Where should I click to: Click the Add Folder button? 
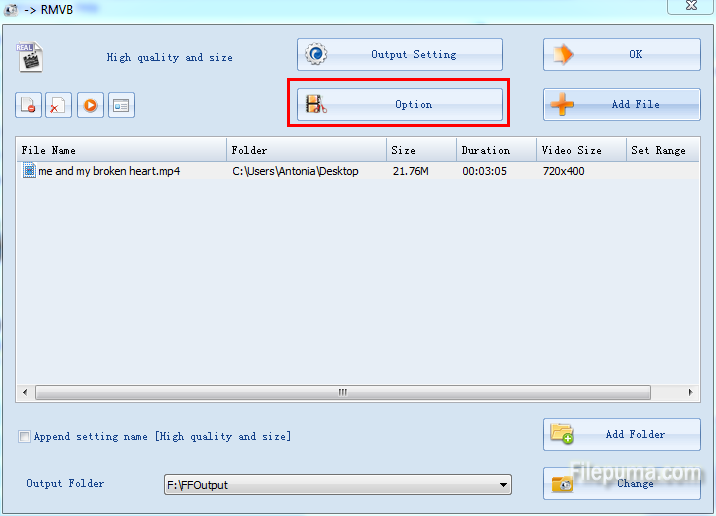(621, 435)
